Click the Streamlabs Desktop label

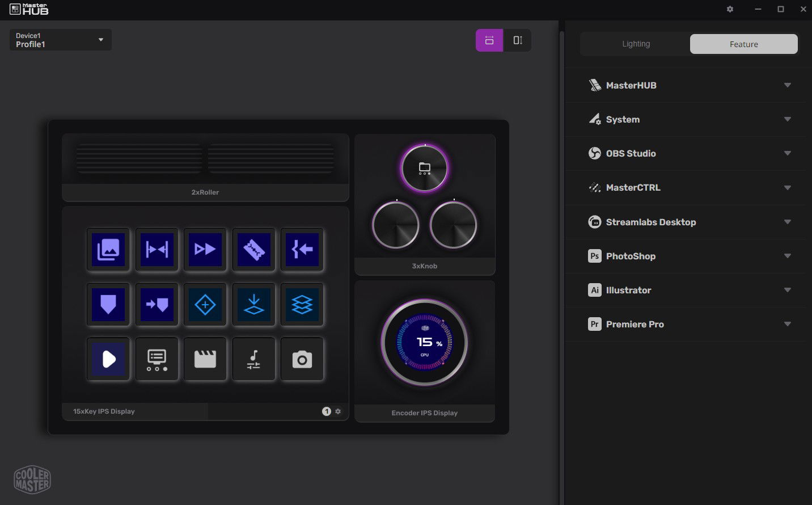pyautogui.click(x=650, y=222)
